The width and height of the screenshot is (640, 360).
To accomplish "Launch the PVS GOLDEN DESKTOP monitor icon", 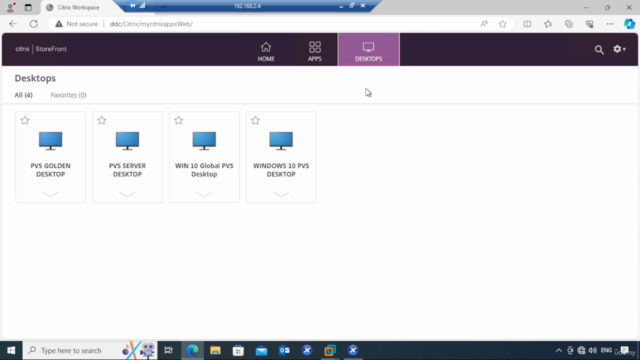I will tap(51, 141).
